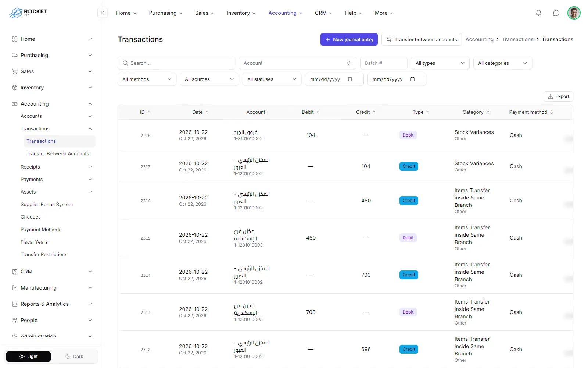
Task: Click the Home sidebar grid icon
Action: pyautogui.click(x=15, y=39)
